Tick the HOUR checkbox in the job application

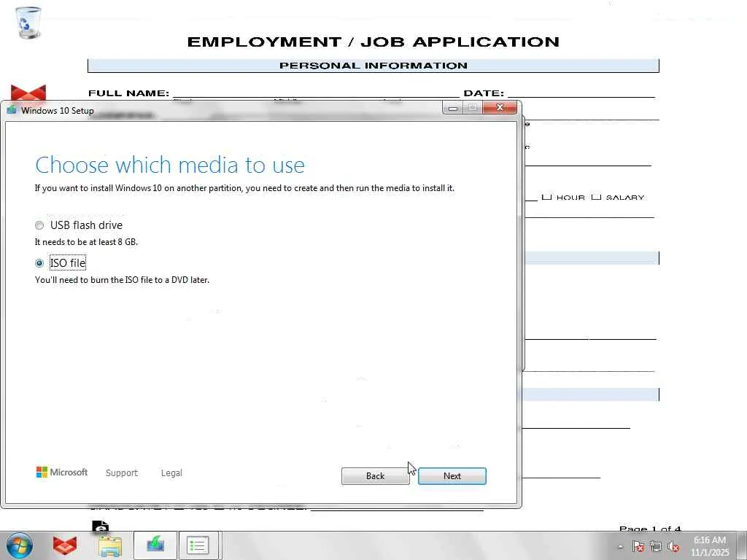[x=547, y=197]
